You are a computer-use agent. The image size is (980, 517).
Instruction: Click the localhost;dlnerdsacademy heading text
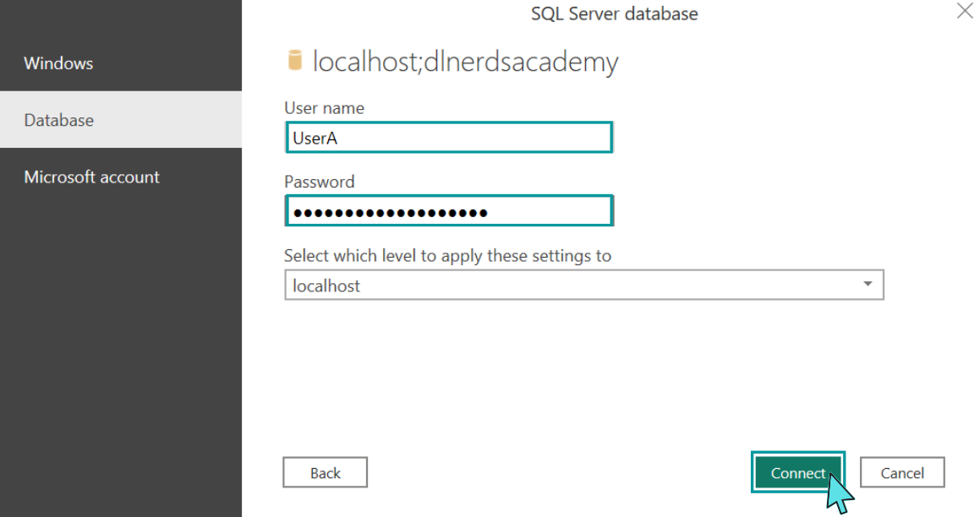click(465, 62)
